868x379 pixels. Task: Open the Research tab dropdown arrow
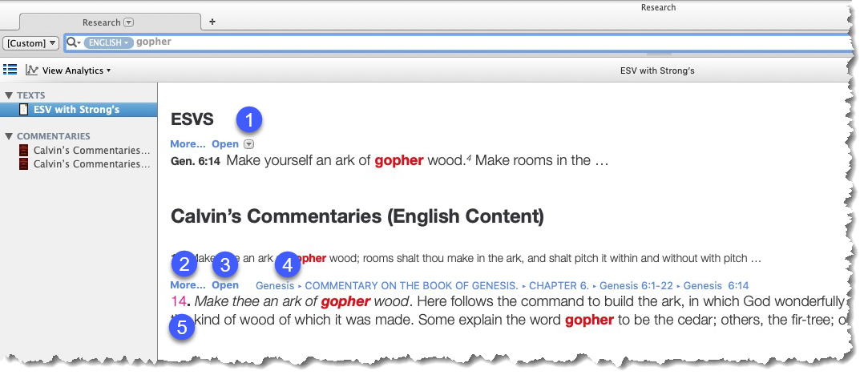click(129, 22)
